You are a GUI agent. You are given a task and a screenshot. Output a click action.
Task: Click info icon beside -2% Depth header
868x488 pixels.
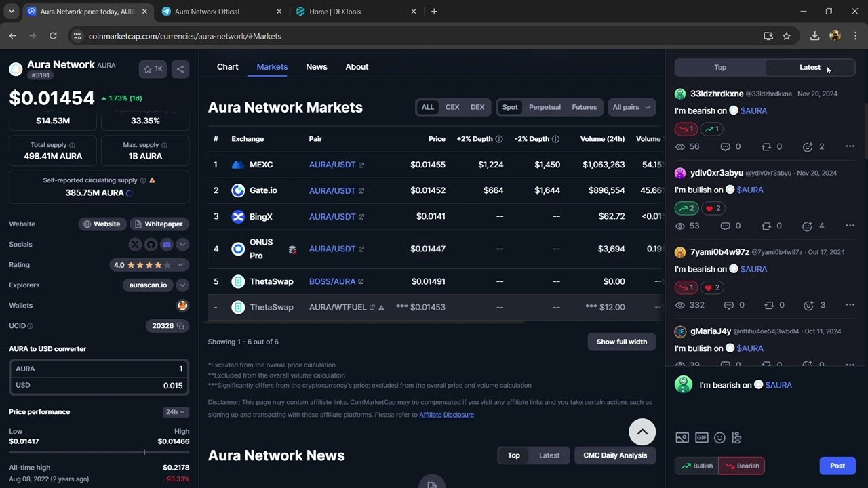(x=555, y=139)
